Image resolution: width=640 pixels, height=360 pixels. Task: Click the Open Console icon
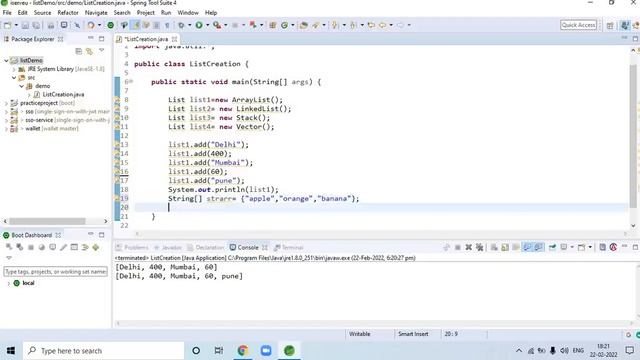[581, 247]
